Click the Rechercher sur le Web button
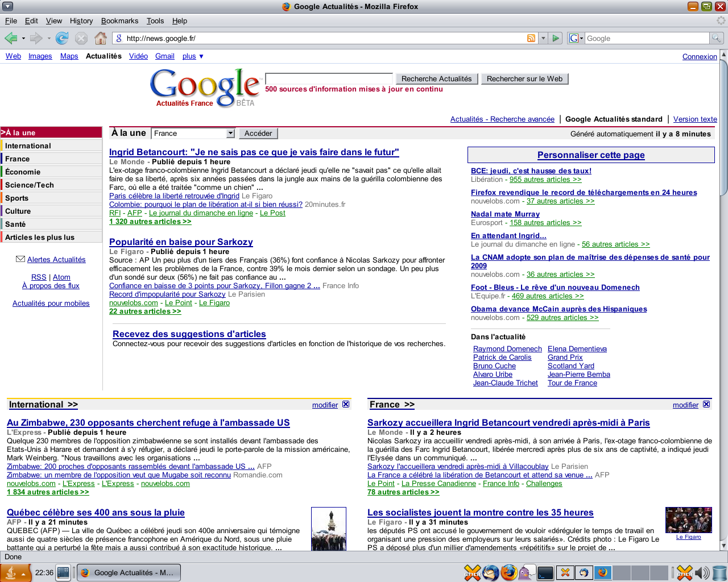The height and width of the screenshot is (582, 728). pos(524,78)
